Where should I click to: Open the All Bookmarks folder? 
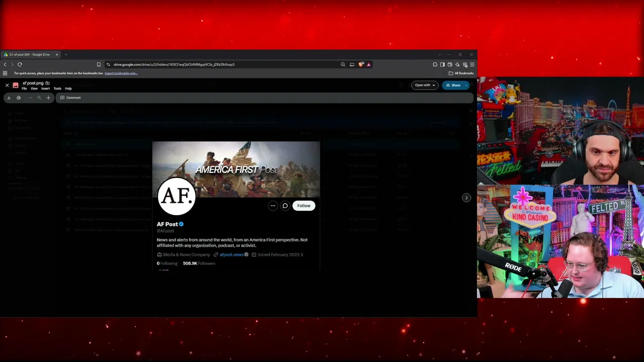tap(461, 73)
